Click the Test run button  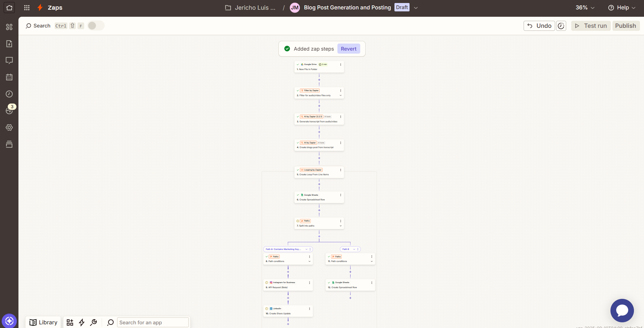591,26
